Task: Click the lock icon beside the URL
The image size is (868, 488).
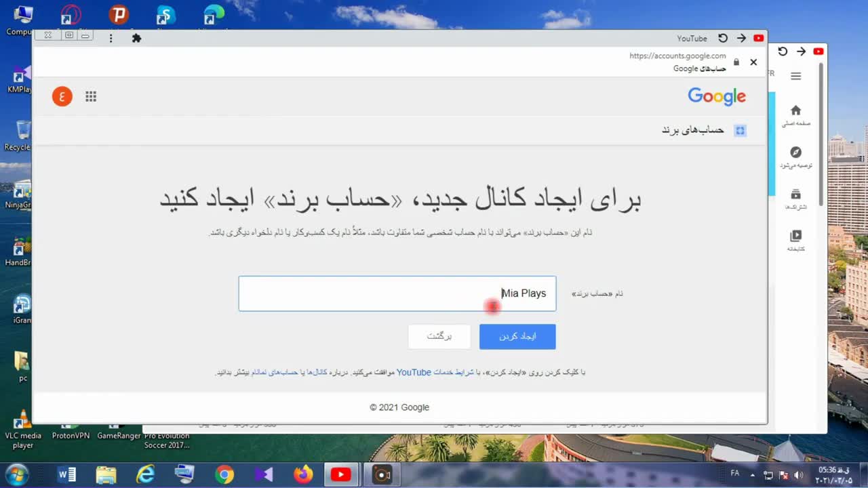Action: [x=736, y=62]
